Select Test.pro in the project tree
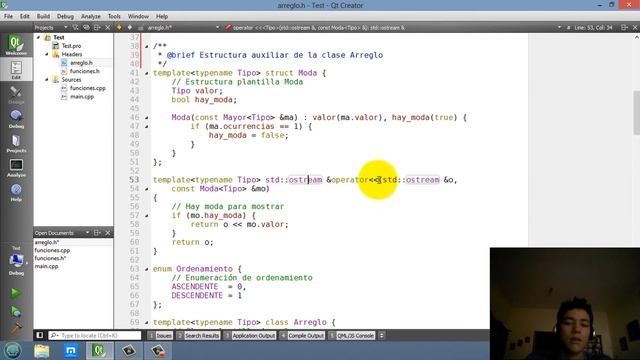 tap(71, 46)
